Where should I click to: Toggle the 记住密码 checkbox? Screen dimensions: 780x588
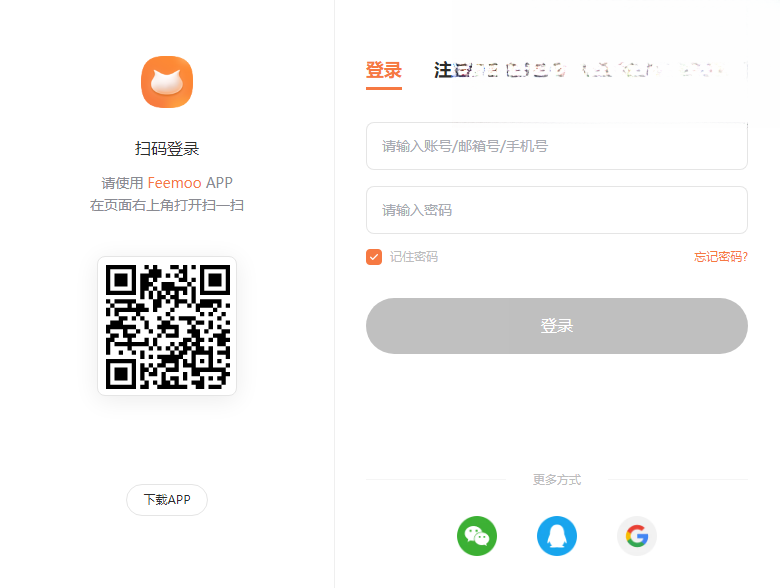coord(374,257)
